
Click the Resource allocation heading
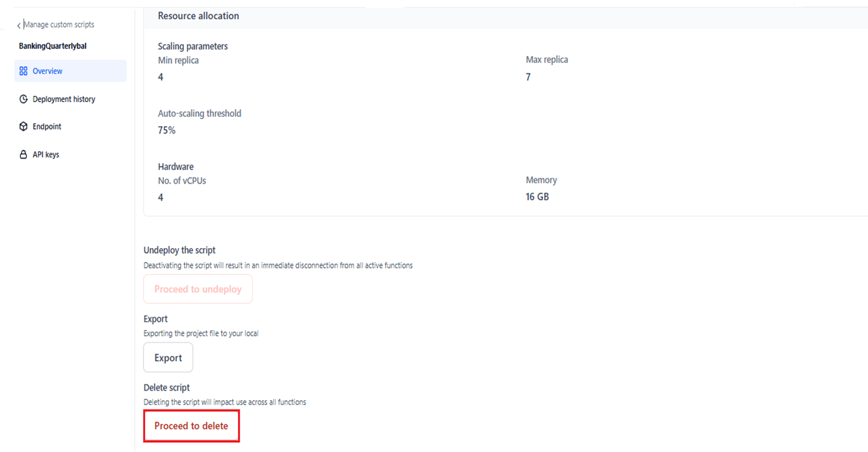pos(198,16)
